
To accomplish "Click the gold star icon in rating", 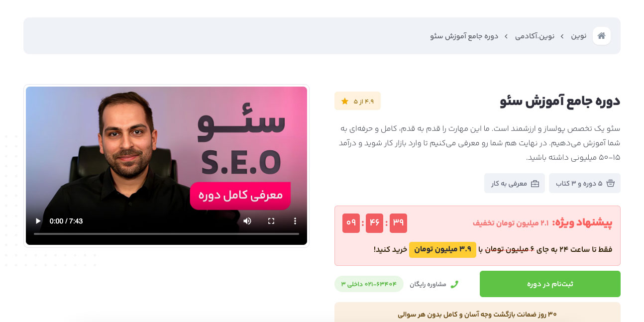I will tap(344, 101).
